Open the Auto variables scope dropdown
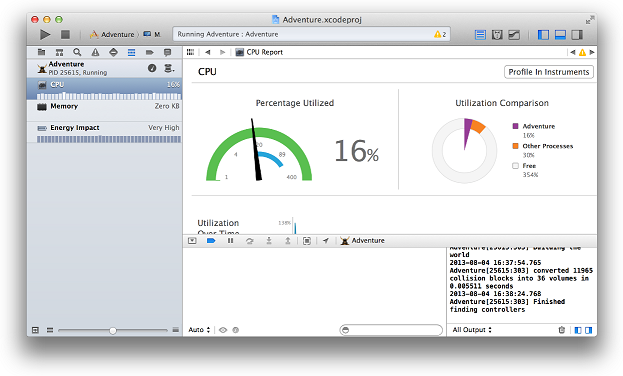 click(199, 330)
